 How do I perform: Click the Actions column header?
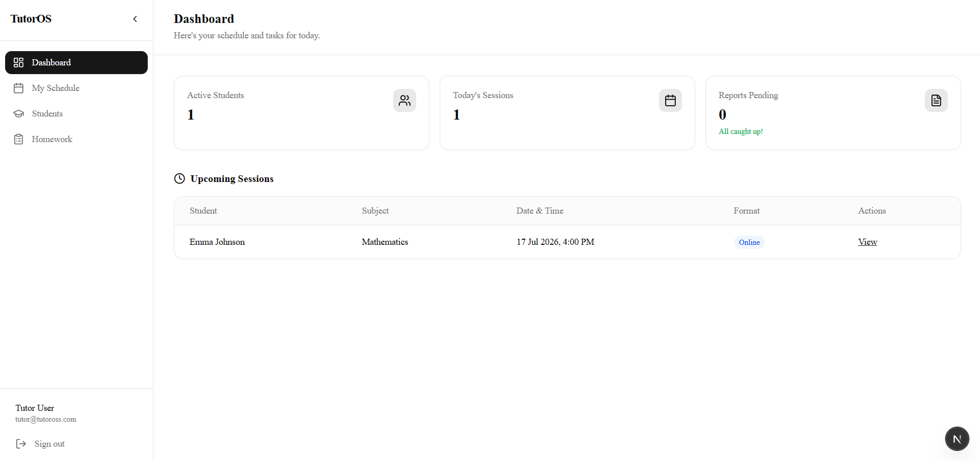pos(872,211)
